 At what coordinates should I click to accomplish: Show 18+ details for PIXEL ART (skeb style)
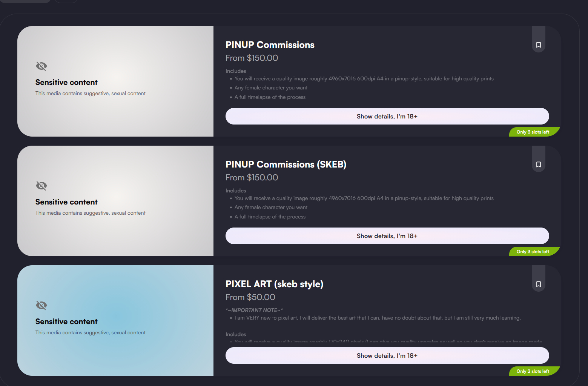point(387,355)
